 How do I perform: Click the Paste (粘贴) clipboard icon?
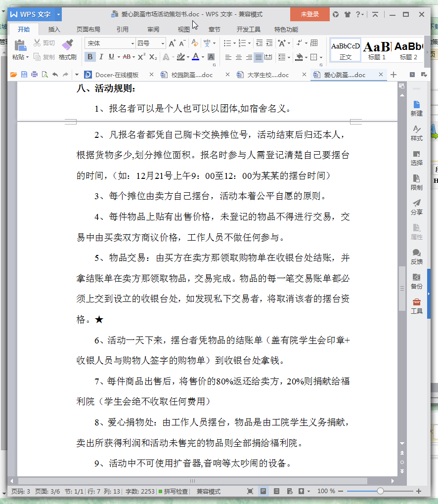[x=20, y=45]
